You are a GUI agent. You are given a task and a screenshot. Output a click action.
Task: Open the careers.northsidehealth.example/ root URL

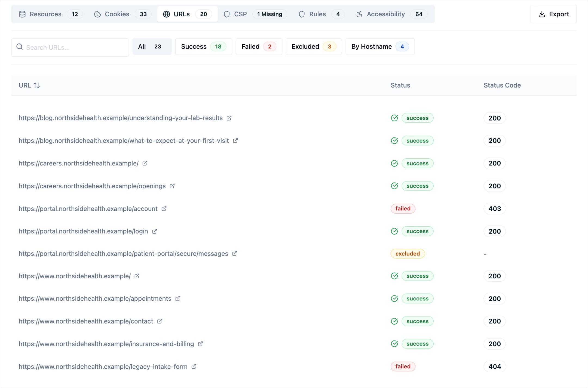pos(79,163)
